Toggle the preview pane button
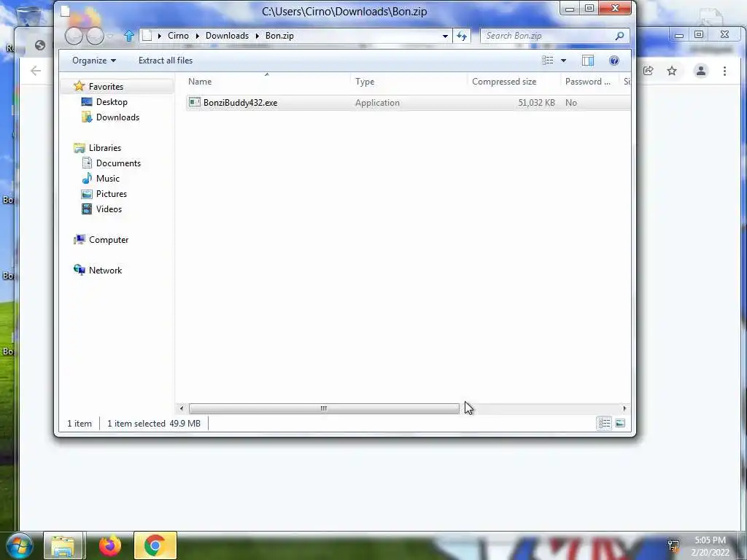The width and height of the screenshot is (747, 560). [x=588, y=61]
